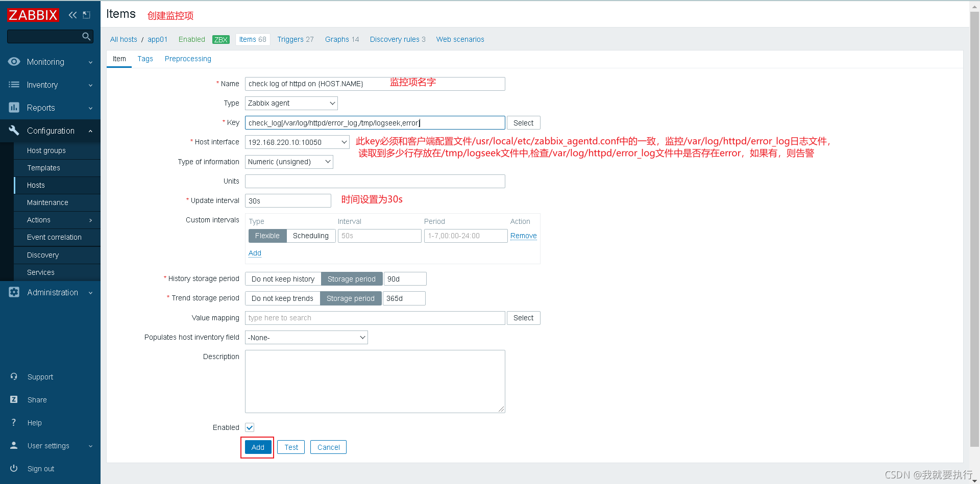Open the Type dropdown (Zabbix agent)

pos(291,103)
